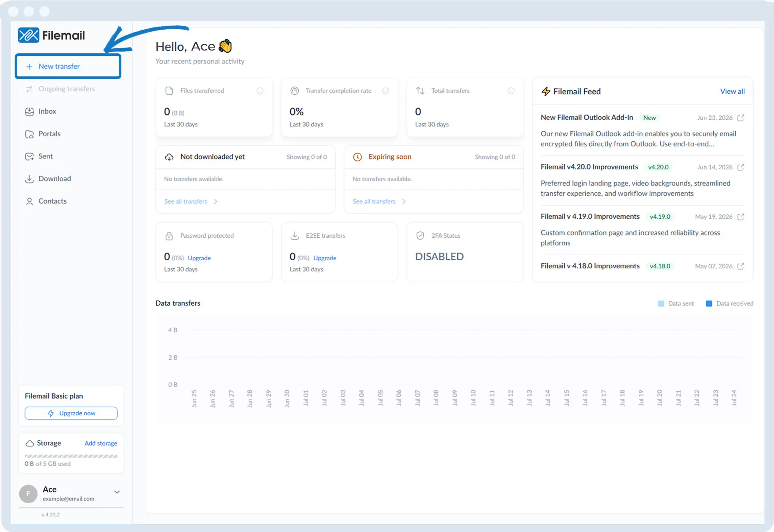This screenshot has height=532, width=774.
Task: Click chevron next to Not downloaded See all transfers
Action: click(x=216, y=201)
